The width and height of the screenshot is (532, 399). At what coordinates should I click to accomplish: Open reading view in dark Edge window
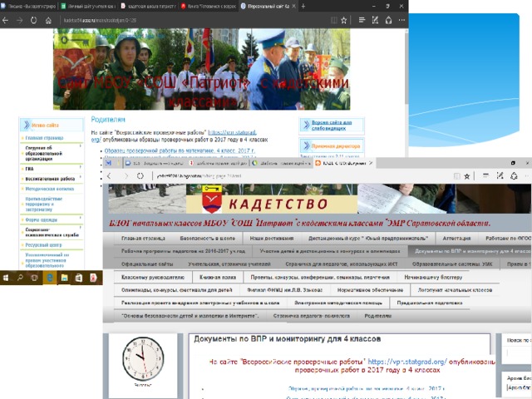click(x=334, y=20)
